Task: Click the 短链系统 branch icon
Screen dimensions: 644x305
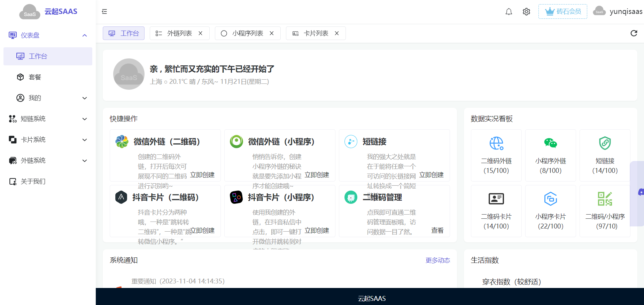Action: click(x=13, y=119)
